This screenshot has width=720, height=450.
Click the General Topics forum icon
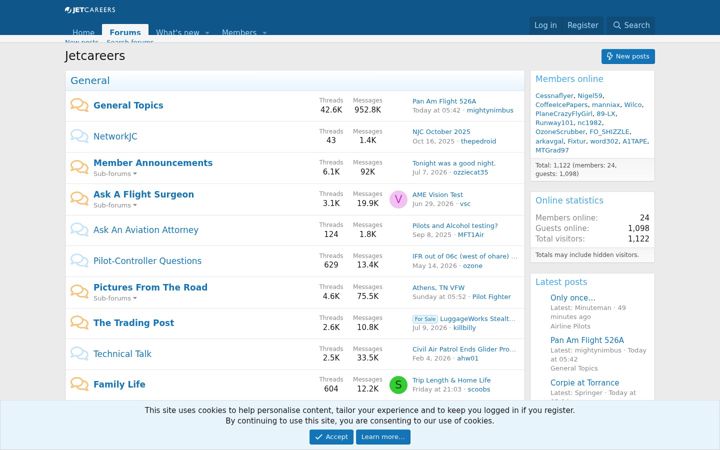point(79,105)
